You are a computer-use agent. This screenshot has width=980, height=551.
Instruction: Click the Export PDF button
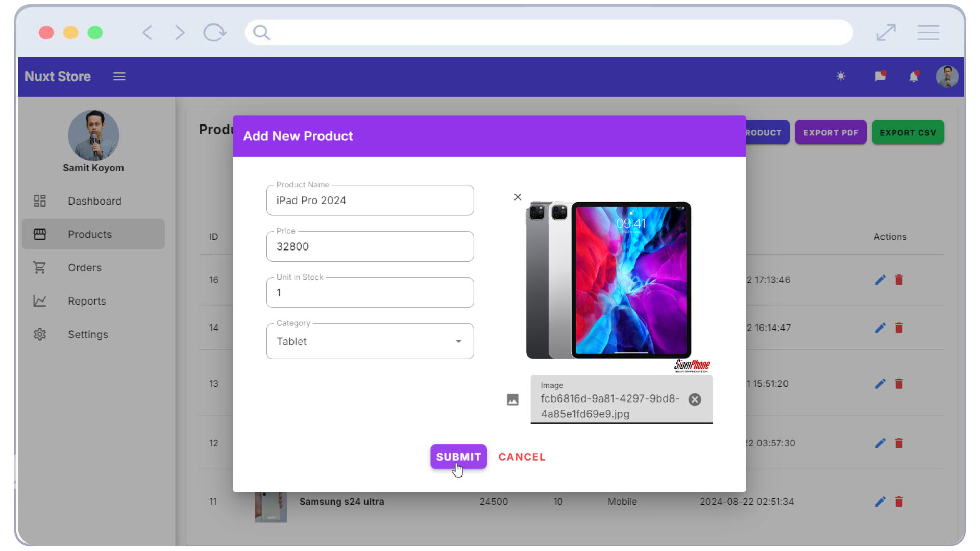[830, 133]
